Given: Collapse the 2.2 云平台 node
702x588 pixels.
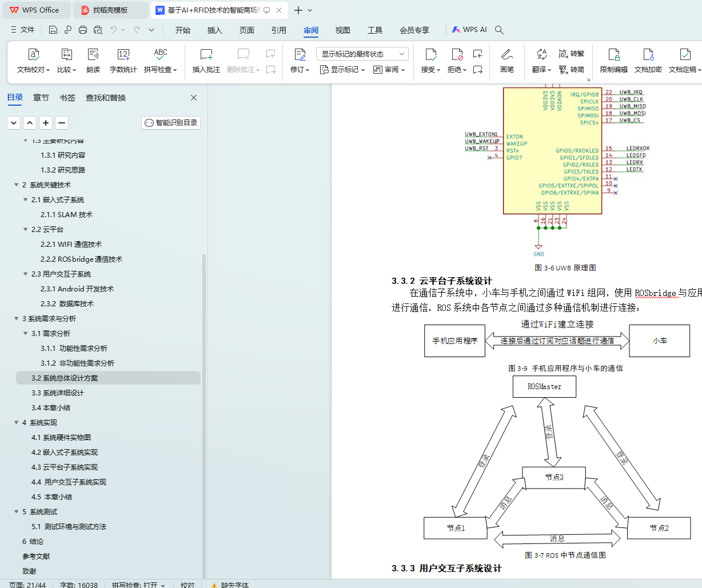Looking at the screenshot, I should [25, 230].
